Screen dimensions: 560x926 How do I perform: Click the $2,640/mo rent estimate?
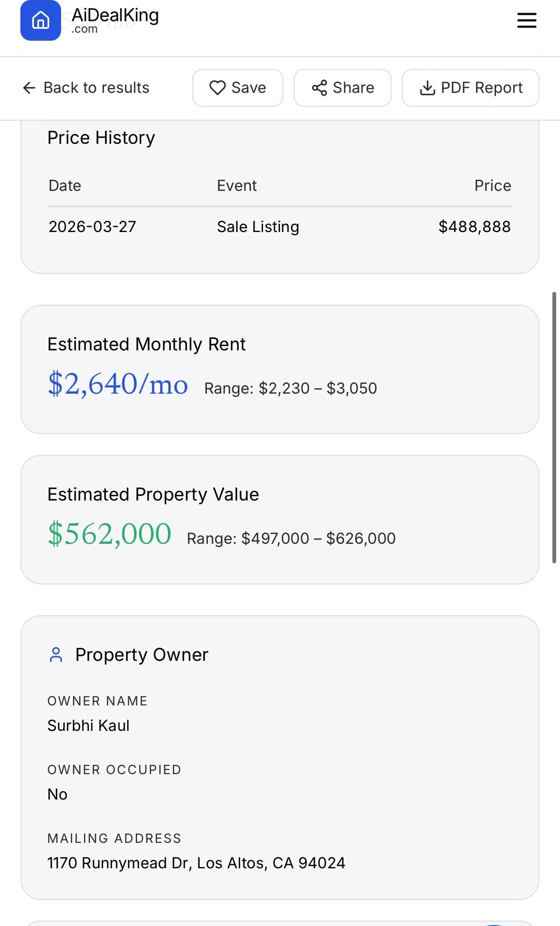pos(118,384)
